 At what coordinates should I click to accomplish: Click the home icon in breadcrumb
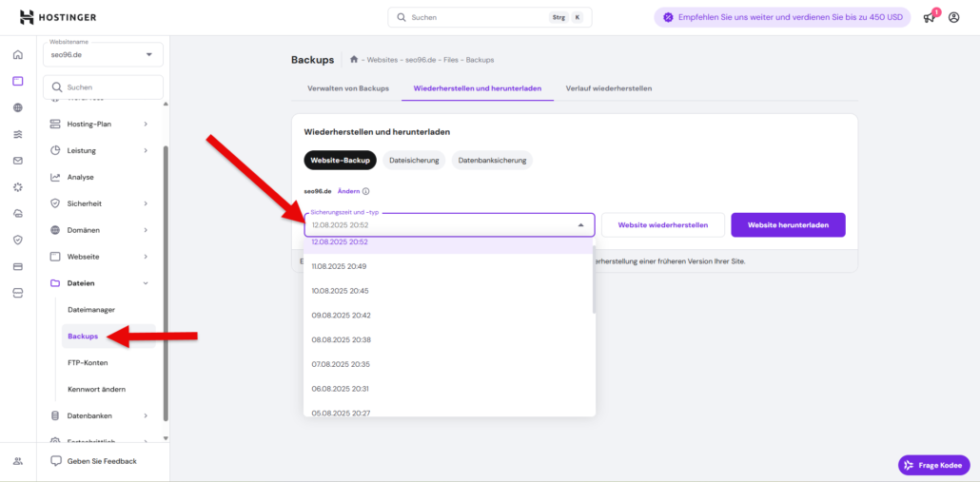(354, 60)
